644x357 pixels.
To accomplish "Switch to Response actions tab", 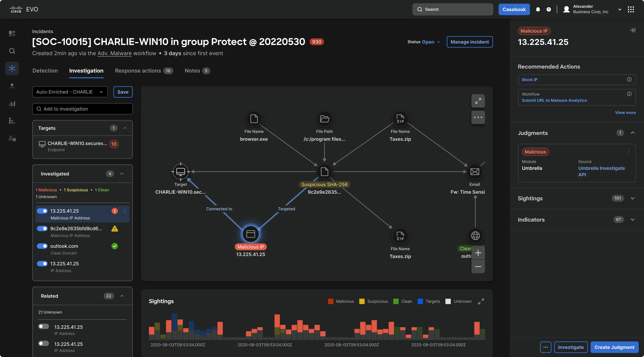I will [x=144, y=71].
